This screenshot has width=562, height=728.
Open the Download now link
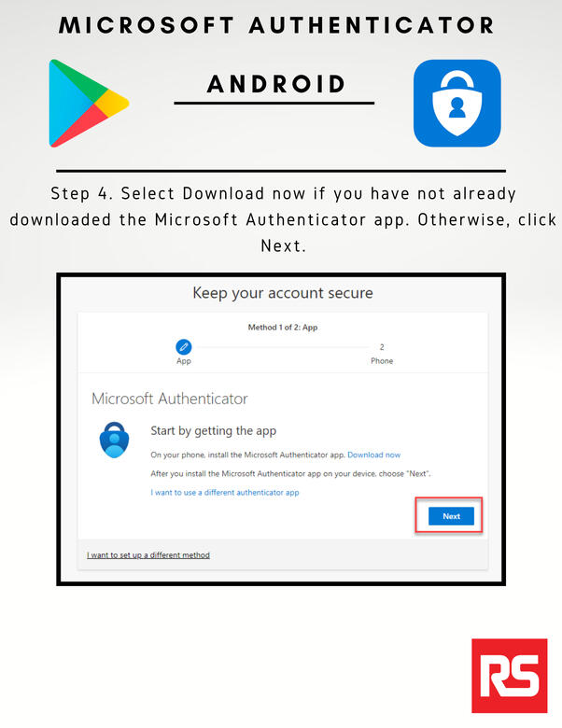(374, 455)
